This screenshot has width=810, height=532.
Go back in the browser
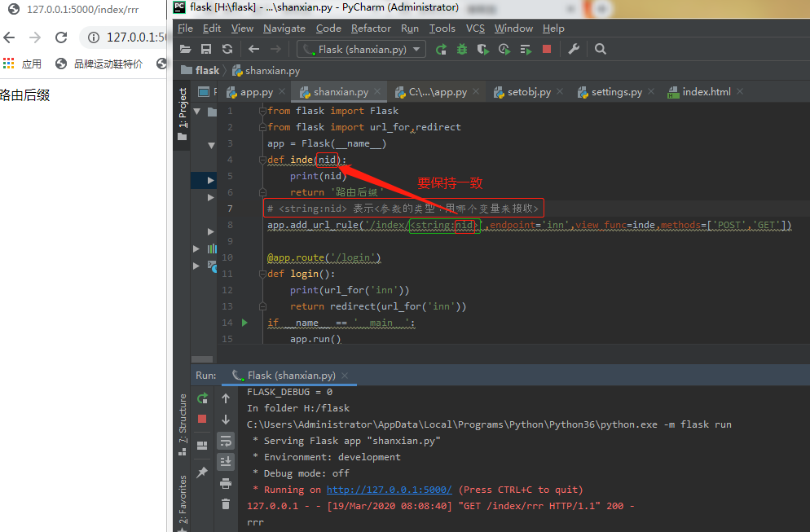coord(9,37)
